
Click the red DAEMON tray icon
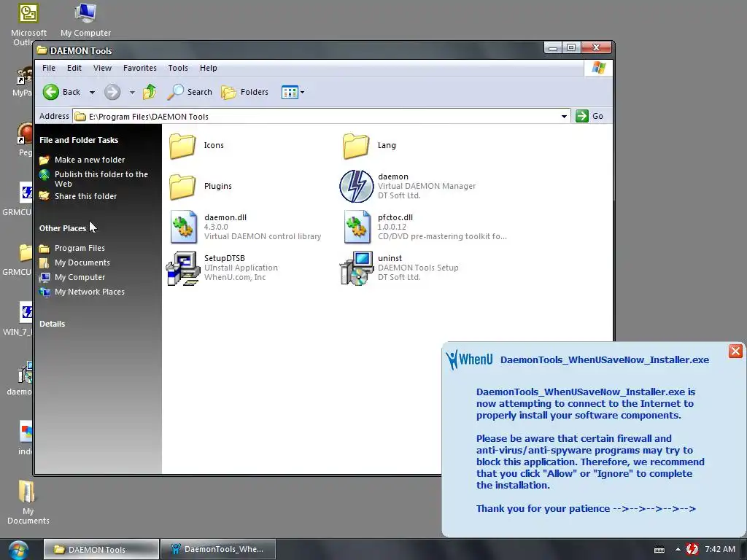click(692, 550)
